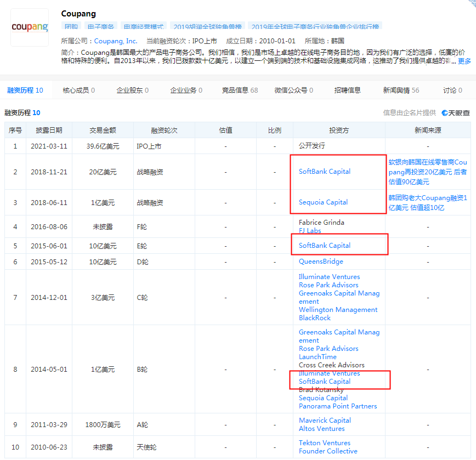Open news link 韩团购老大Coupang融资1亿美元
Viewport: 476px width, 460px height.
point(428,202)
